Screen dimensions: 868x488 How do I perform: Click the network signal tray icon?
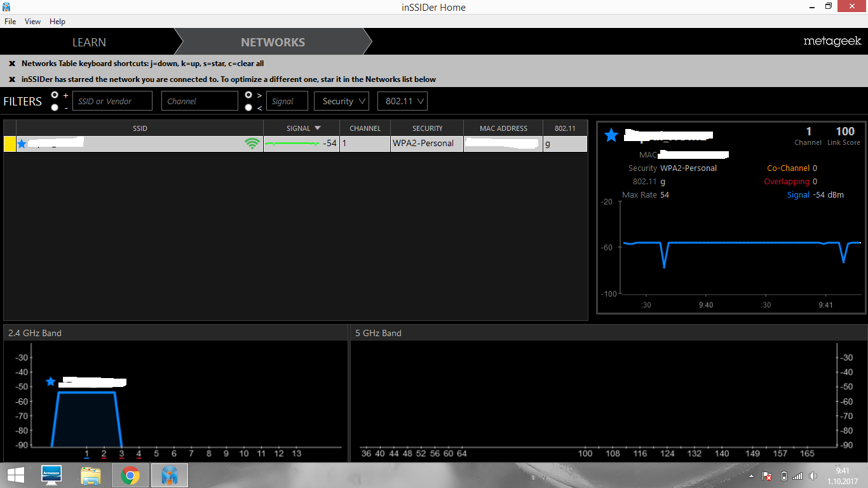click(797, 476)
